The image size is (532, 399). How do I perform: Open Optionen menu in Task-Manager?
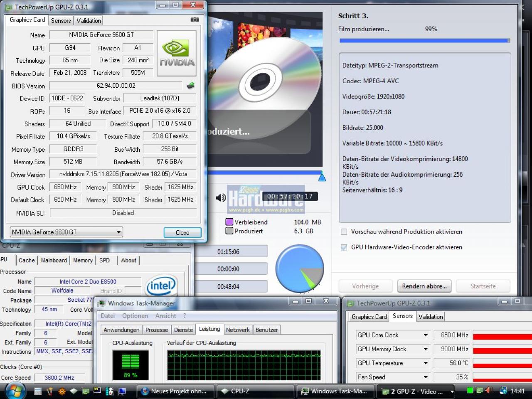coord(135,316)
